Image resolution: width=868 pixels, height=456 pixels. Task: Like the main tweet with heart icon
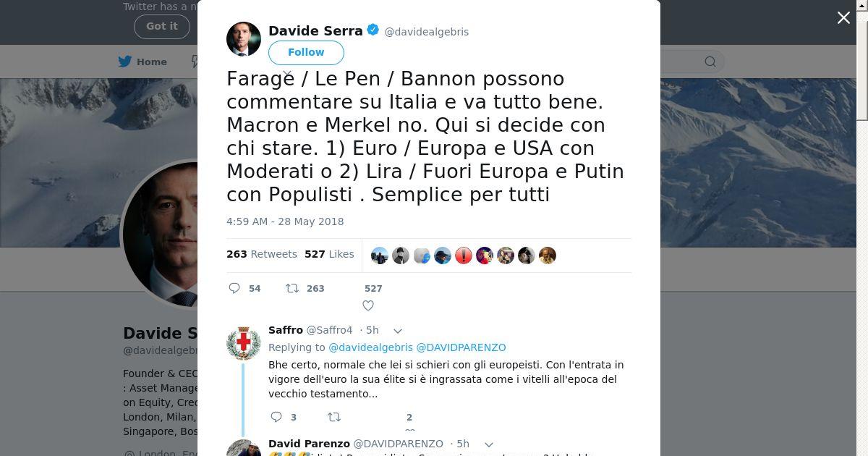pyautogui.click(x=368, y=305)
